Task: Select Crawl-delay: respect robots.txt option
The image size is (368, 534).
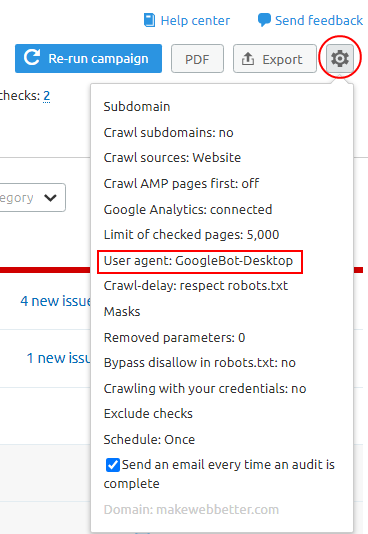Action: pyautogui.click(x=196, y=286)
